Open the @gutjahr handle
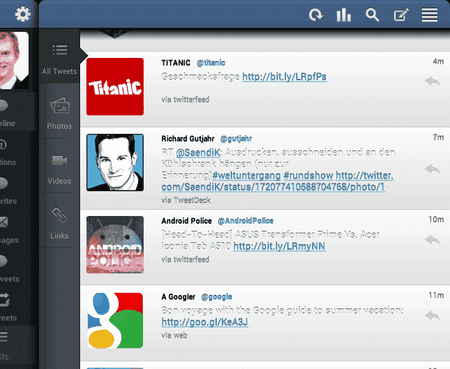450x369 pixels. (x=236, y=139)
